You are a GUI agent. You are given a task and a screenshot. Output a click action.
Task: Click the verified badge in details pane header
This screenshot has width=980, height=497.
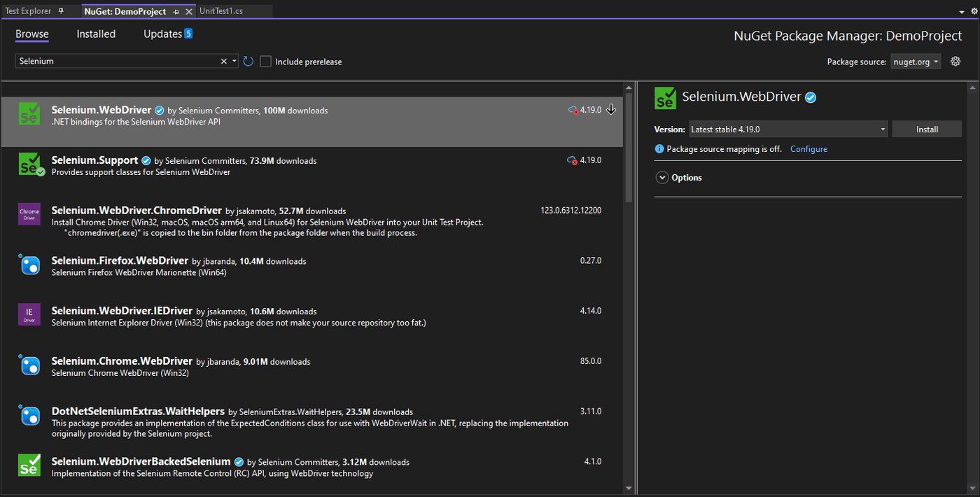pyautogui.click(x=811, y=97)
